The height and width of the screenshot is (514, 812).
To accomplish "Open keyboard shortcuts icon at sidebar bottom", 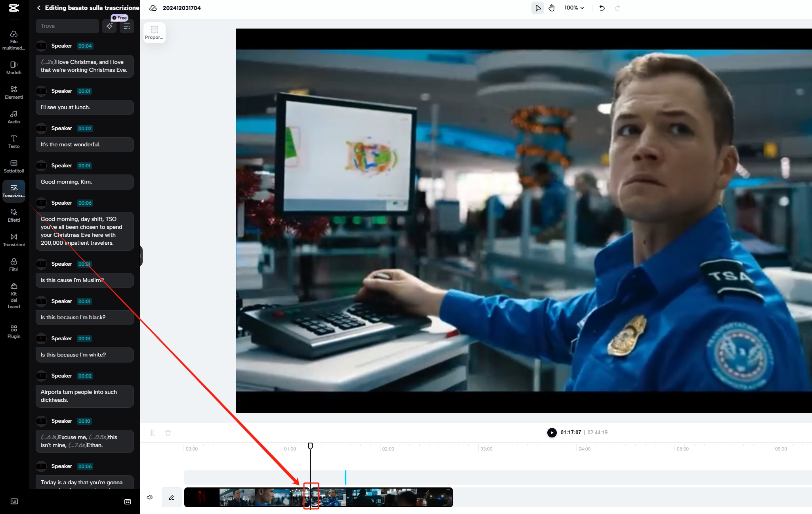I will [14, 501].
